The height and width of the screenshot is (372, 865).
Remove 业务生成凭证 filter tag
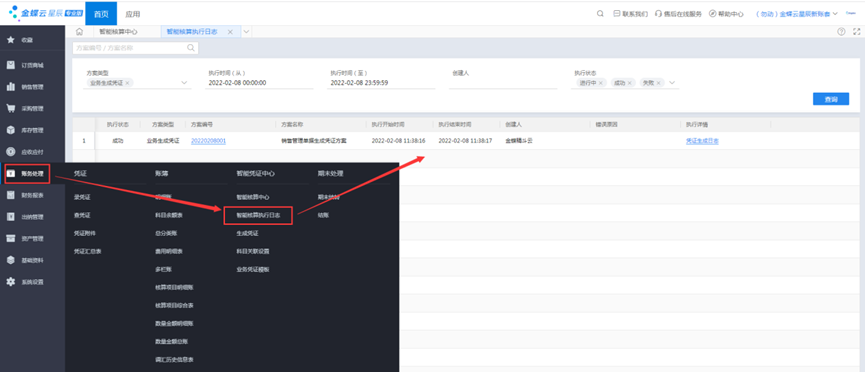click(x=127, y=83)
